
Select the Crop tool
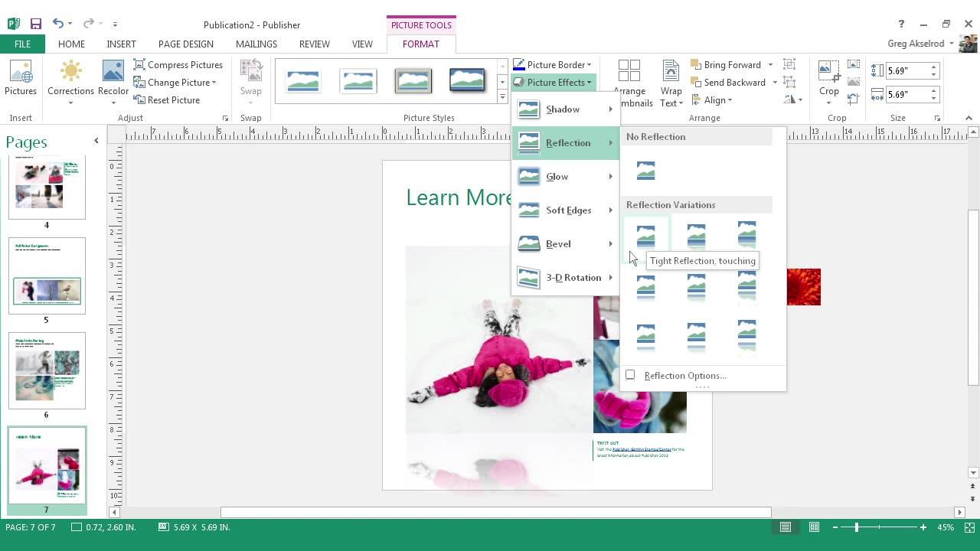[x=829, y=80]
